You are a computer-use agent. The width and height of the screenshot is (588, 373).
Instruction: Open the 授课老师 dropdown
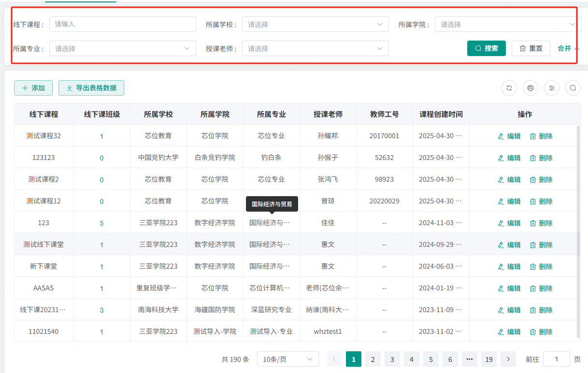315,48
